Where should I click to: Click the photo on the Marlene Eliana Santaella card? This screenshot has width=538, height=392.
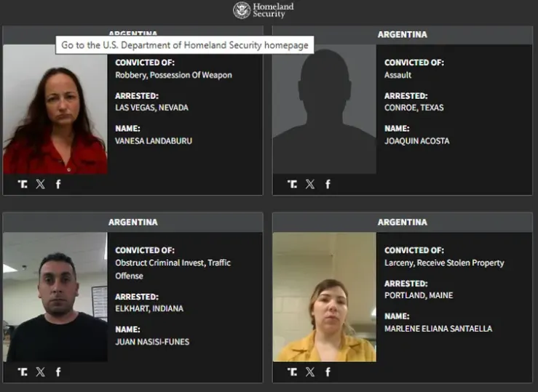coord(325,297)
